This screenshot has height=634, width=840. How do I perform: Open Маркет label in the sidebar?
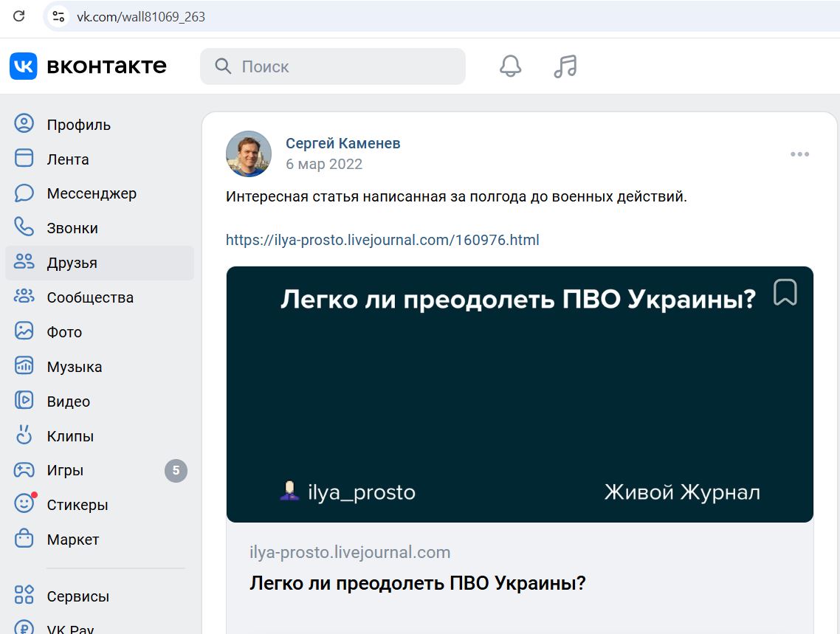point(73,540)
